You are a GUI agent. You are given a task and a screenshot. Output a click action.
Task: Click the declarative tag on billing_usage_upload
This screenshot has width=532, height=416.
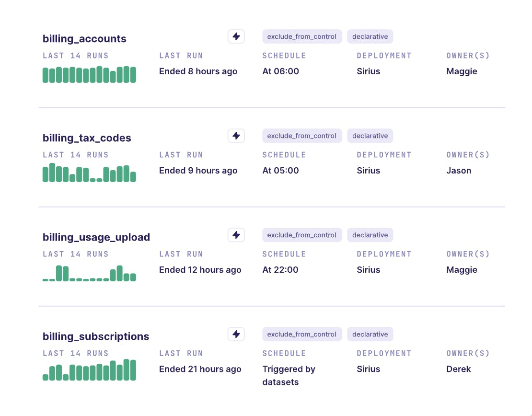[370, 235]
